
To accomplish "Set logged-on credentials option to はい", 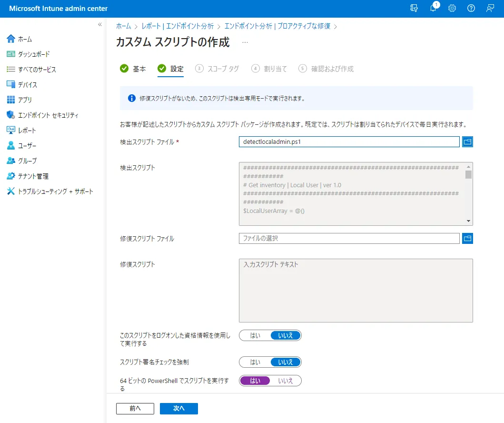I will click(x=255, y=335).
